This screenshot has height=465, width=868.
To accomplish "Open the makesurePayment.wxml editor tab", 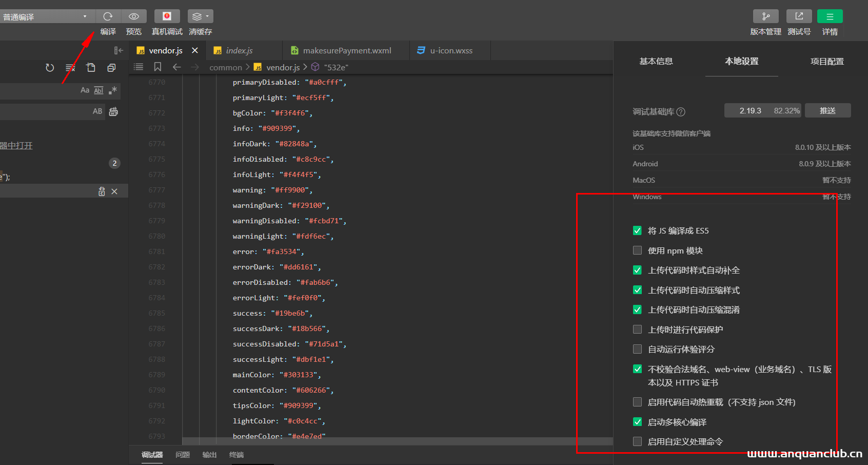I will [x=346, y=50].
